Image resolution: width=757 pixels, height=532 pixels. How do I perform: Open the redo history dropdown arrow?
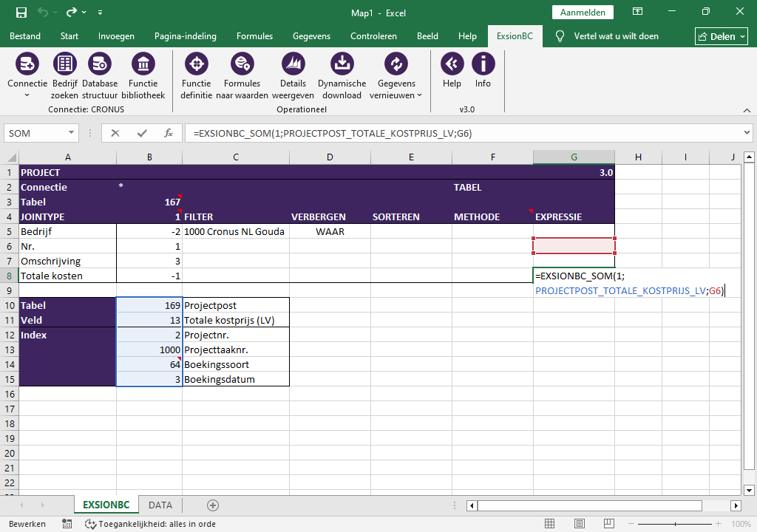pyautogui.click(x=84, y=13)
